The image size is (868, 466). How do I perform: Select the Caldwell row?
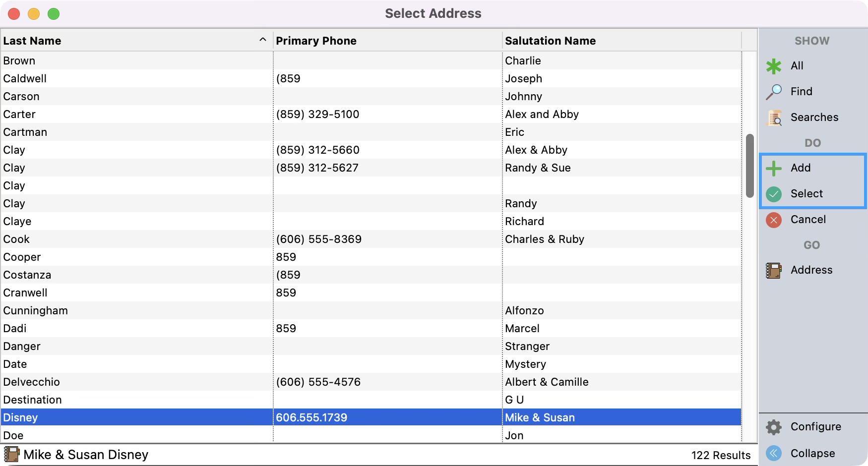371,78
